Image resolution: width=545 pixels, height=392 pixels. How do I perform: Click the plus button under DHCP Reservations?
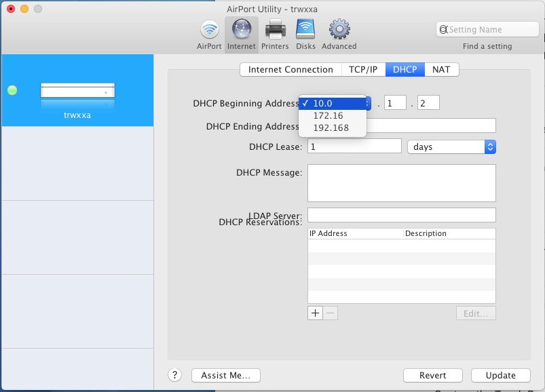coord(315,313)
